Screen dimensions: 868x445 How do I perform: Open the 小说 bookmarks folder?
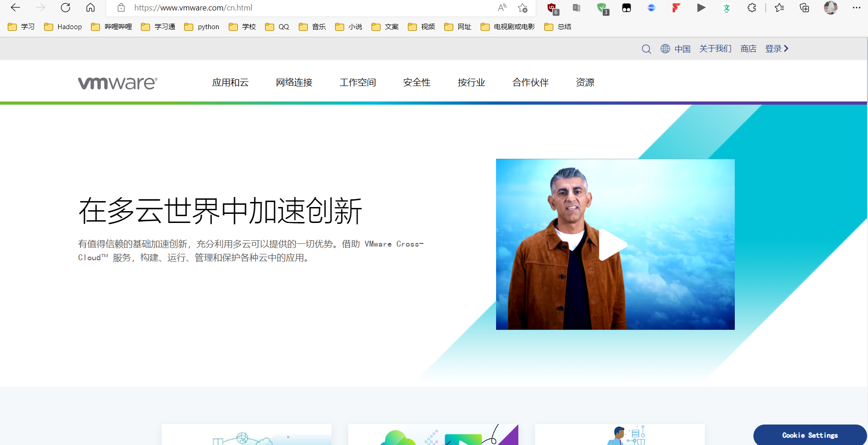coord(348,27)
